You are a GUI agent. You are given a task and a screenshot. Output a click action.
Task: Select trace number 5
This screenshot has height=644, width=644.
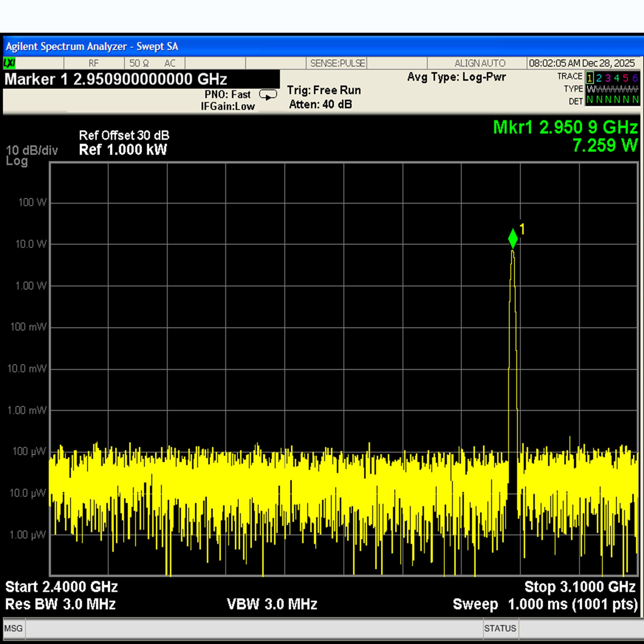[625, 78]
